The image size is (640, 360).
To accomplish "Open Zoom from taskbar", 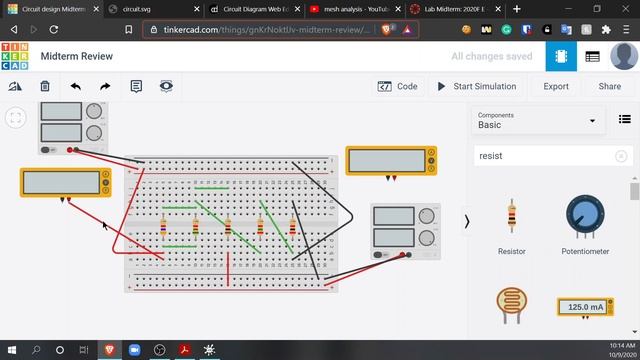I will 135,350.
